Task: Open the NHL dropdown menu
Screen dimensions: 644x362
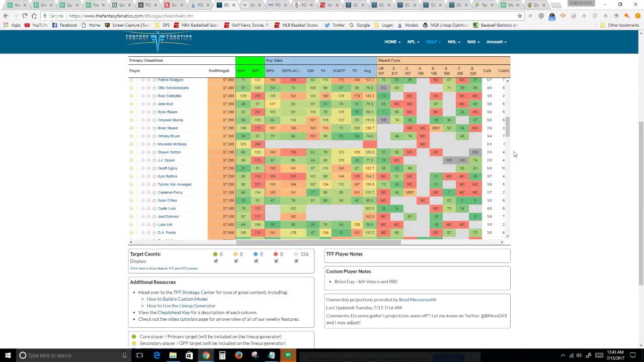Action: pyautogui.click(x=453, y=42)
